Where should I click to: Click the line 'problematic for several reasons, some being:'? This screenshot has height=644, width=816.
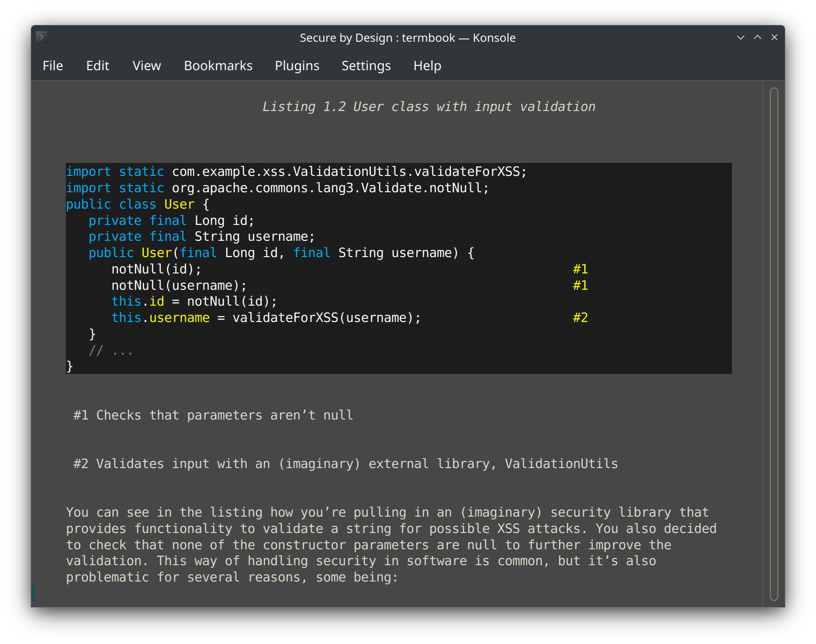tap(232, 577)
